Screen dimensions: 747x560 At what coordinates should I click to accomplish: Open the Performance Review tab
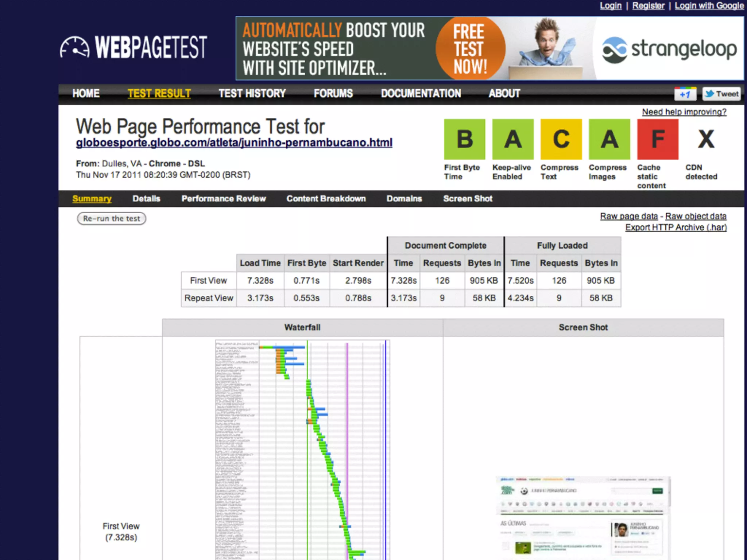pos(224,199)
